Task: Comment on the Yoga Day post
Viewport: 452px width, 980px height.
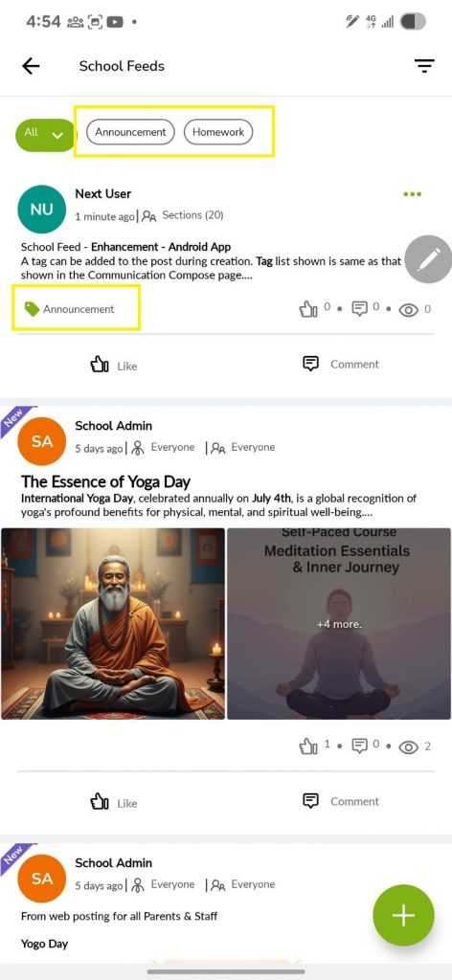Action: click(341, 801)
